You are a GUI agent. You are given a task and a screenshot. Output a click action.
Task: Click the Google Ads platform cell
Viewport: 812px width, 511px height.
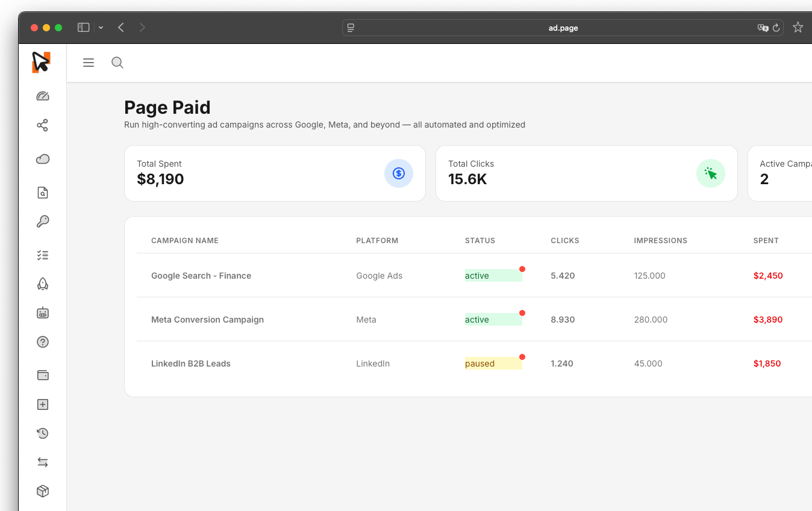(379, 276)
